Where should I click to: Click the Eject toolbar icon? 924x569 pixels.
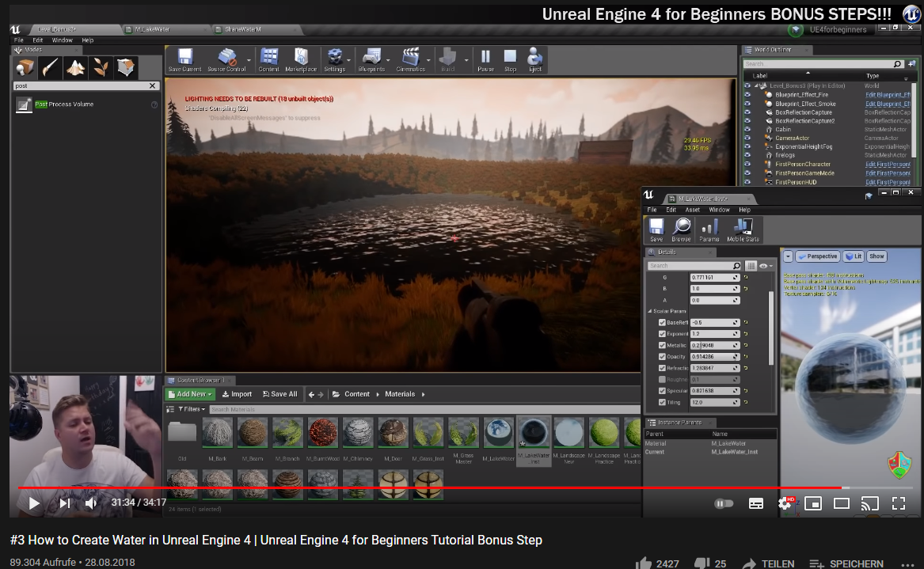click(535, 59)
